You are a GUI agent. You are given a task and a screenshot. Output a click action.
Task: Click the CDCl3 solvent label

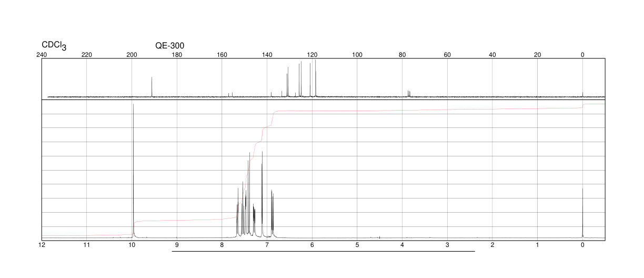54,46
